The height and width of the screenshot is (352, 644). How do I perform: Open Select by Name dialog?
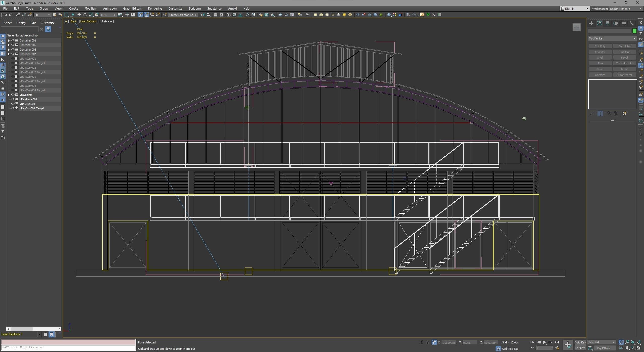pos(60,15)
